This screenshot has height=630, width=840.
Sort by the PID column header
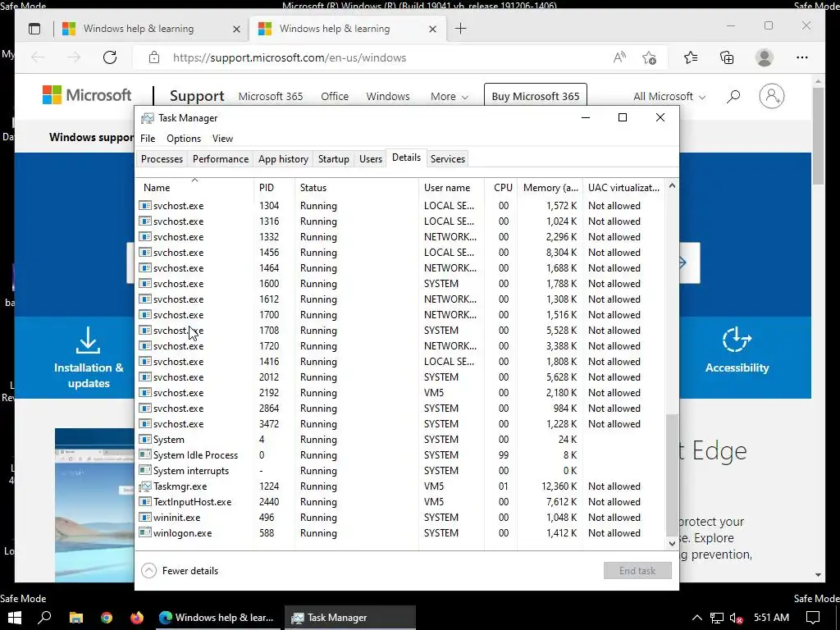(274, 188)
